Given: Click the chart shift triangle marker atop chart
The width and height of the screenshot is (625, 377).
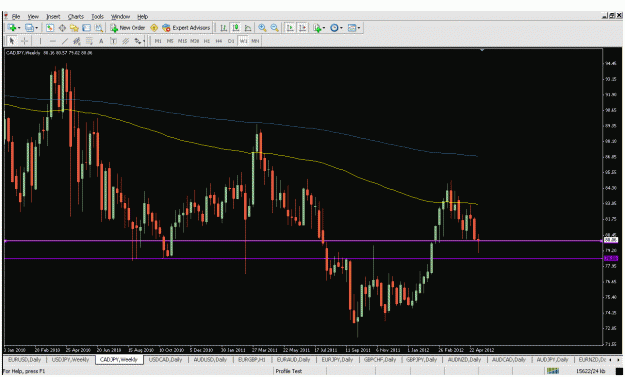Looking at the screenshot, I should (x=483, y=50).
